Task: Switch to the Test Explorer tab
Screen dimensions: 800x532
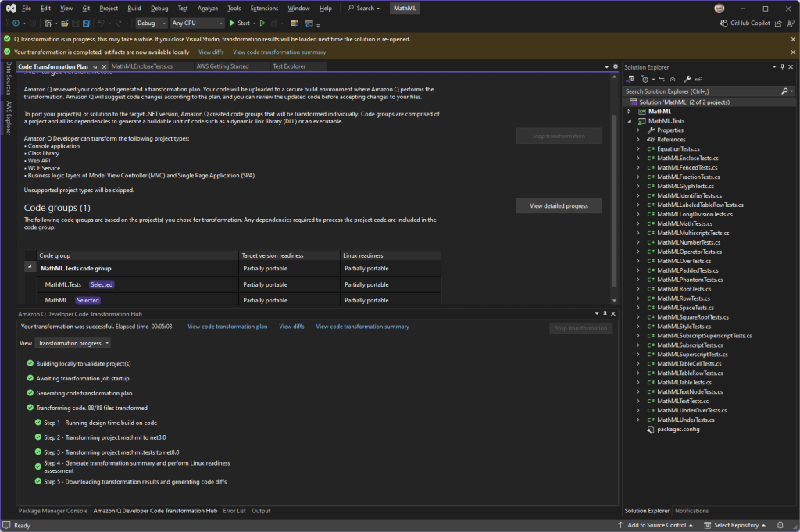Action: 288,67
